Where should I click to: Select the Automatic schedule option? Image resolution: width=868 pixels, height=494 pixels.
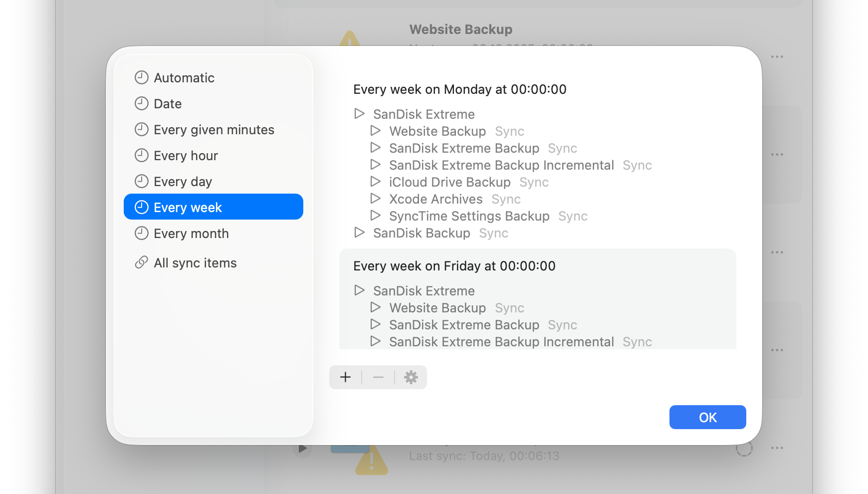click(184, 78)
